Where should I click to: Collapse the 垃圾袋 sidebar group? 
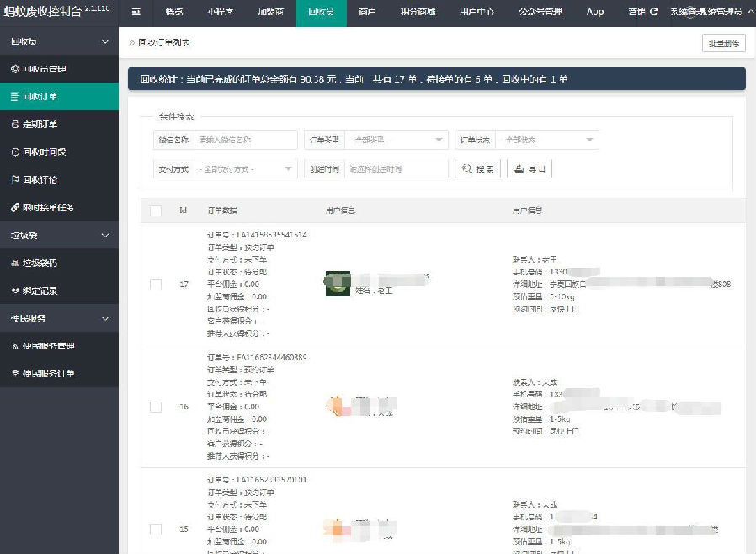pyautogui.click(x=59, y=235)
